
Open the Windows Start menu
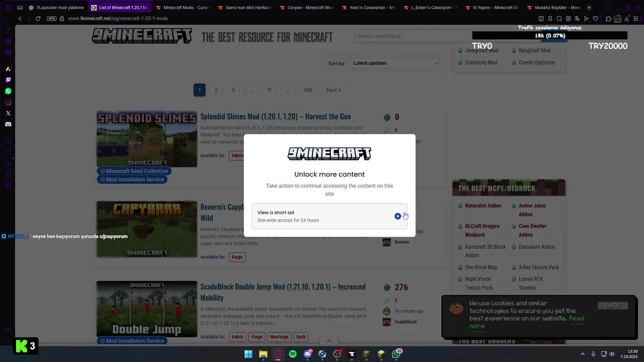click(248, 354)
